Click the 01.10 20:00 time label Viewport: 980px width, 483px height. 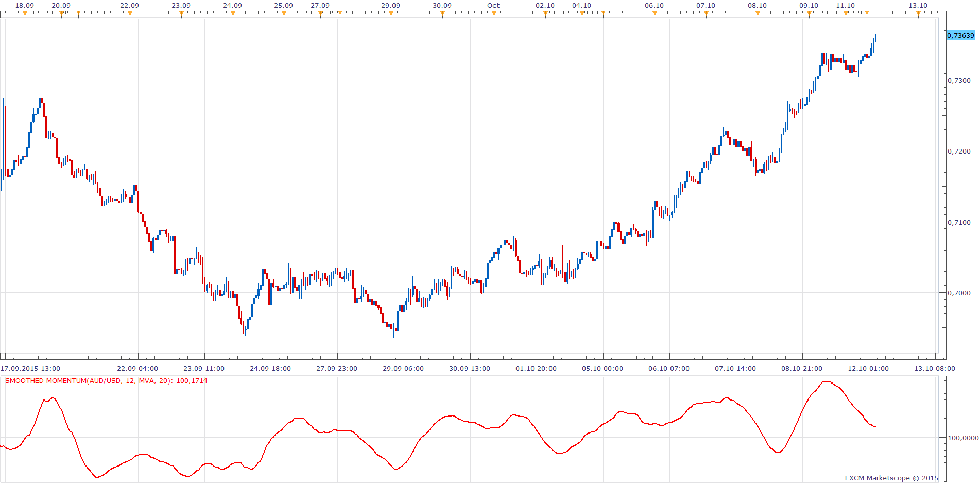click(x=536, y=369)
